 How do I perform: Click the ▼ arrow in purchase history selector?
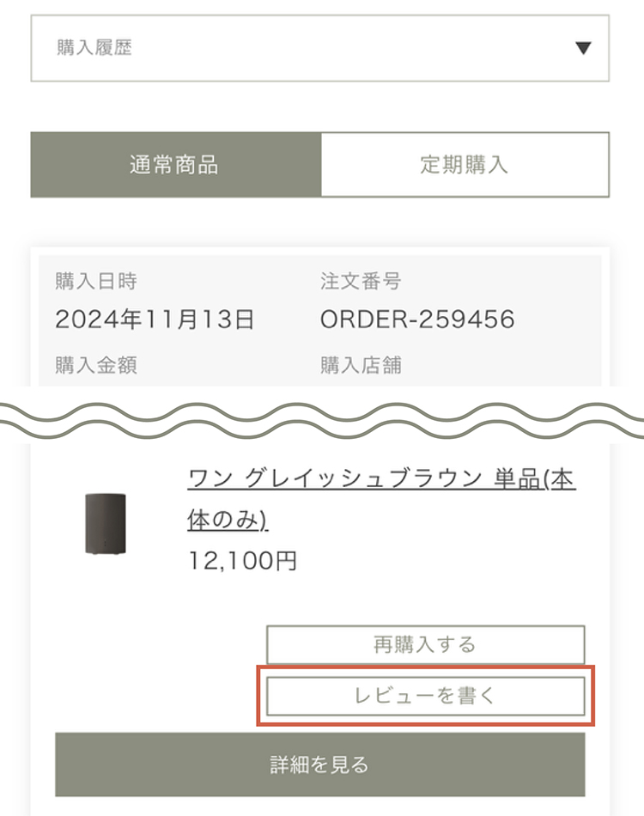point(584,48)
